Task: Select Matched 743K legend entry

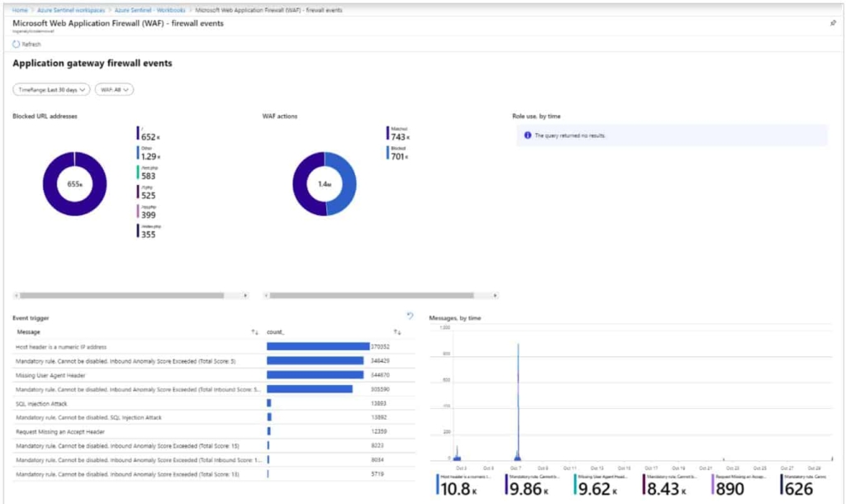Action: tap(398, 134)
